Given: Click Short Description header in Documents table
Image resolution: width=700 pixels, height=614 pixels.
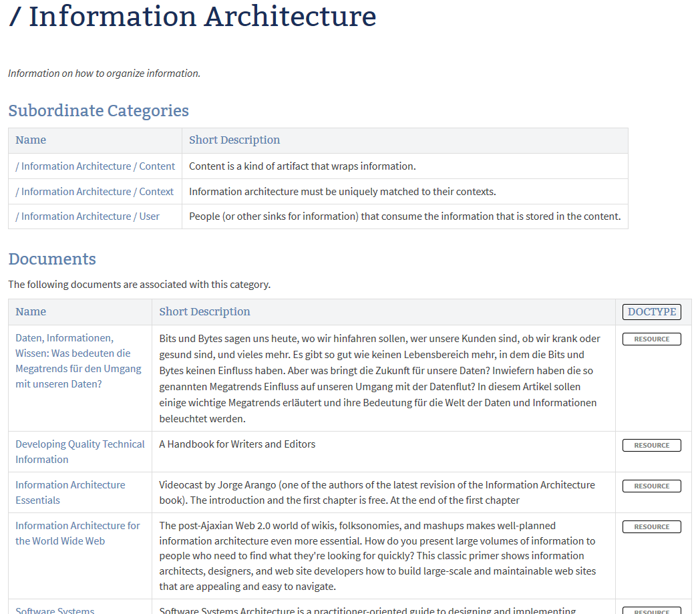Looking at the screenshot, I should pos(204,312).
